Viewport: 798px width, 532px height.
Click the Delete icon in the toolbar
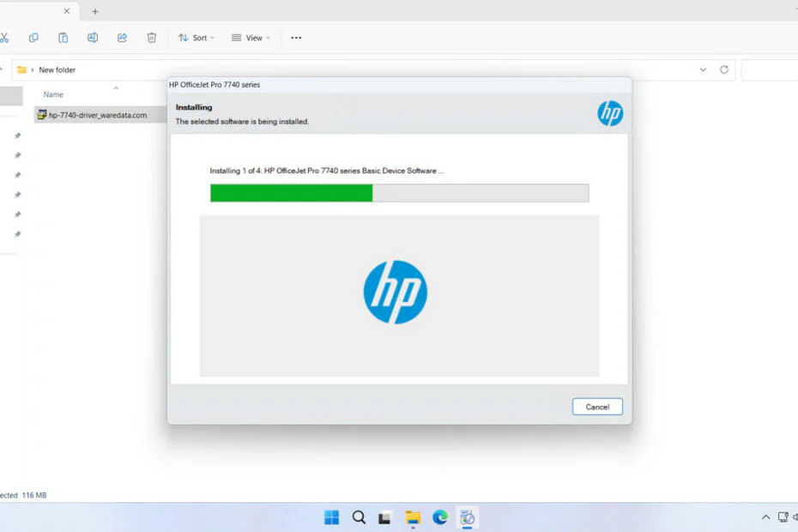pos(152,38)
